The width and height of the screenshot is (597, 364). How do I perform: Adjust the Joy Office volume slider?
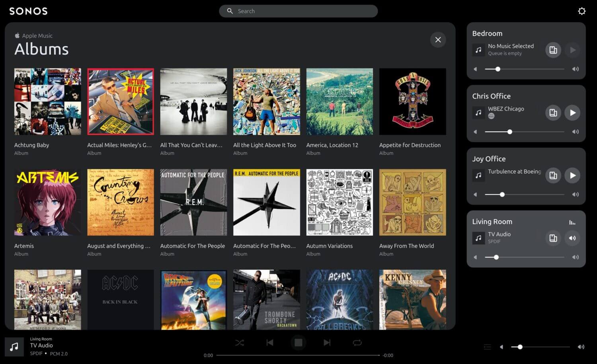tap(524, 195)
